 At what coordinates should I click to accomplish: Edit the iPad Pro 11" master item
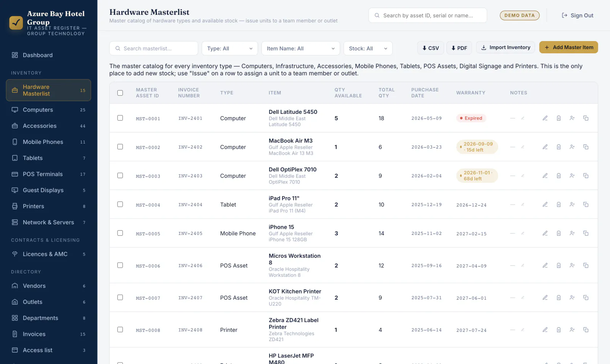[x=545, y=204]
